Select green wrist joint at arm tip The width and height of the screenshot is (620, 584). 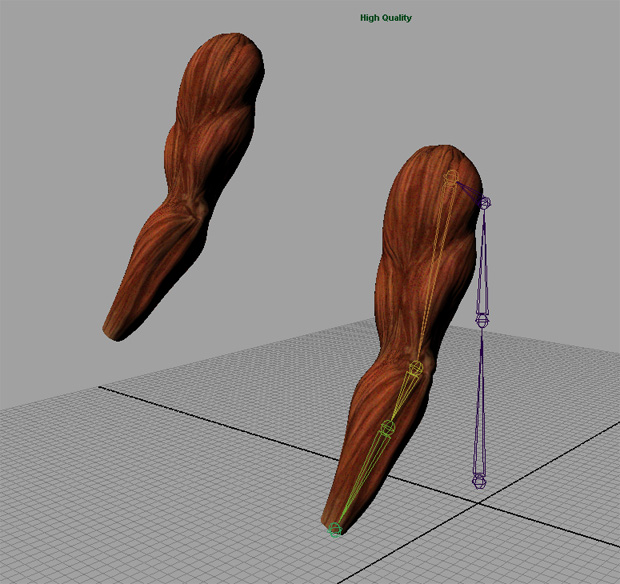(x=335, y=529)
